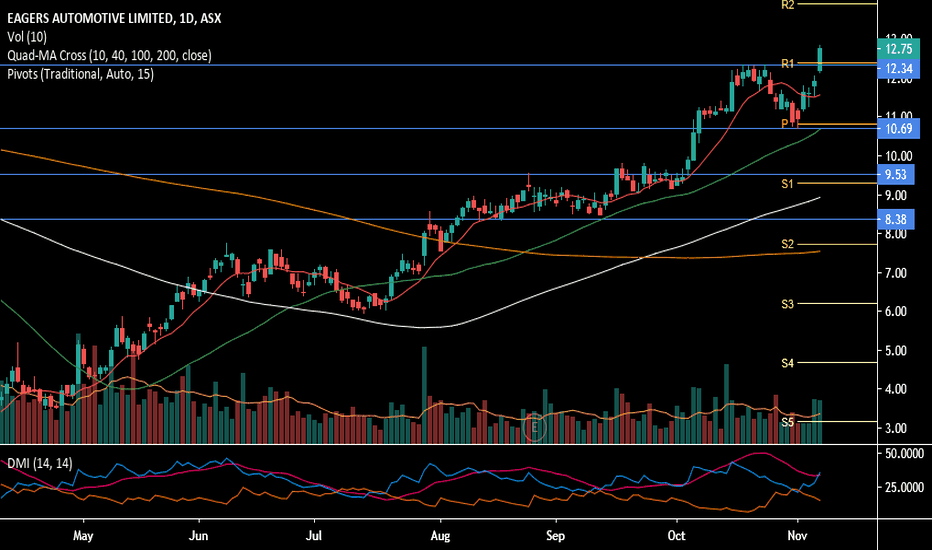Click the 10.69 horizontal line price tag
The height and width of the screenshot is (550, 932).
(x=898, y=128)
